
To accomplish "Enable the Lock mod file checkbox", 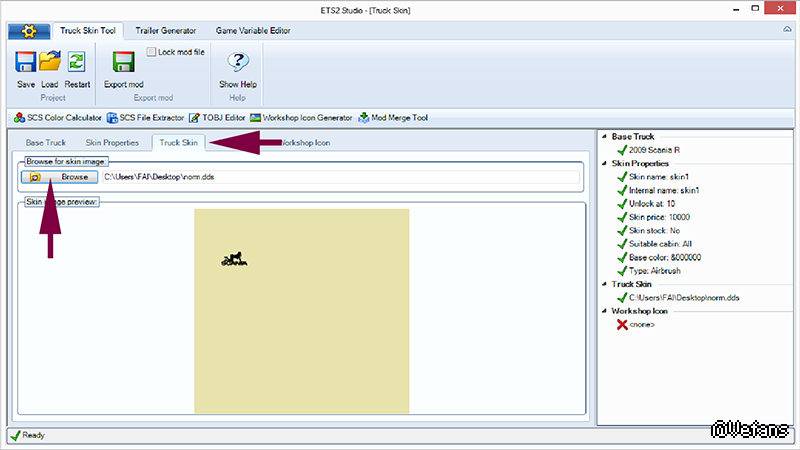I will (x=152, y=51).
